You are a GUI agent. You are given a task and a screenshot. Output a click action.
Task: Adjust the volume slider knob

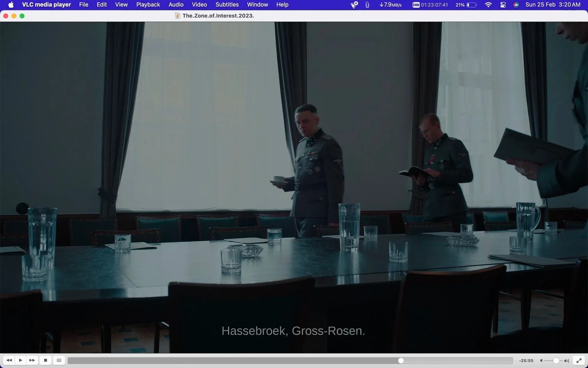[x=556, y=361]
